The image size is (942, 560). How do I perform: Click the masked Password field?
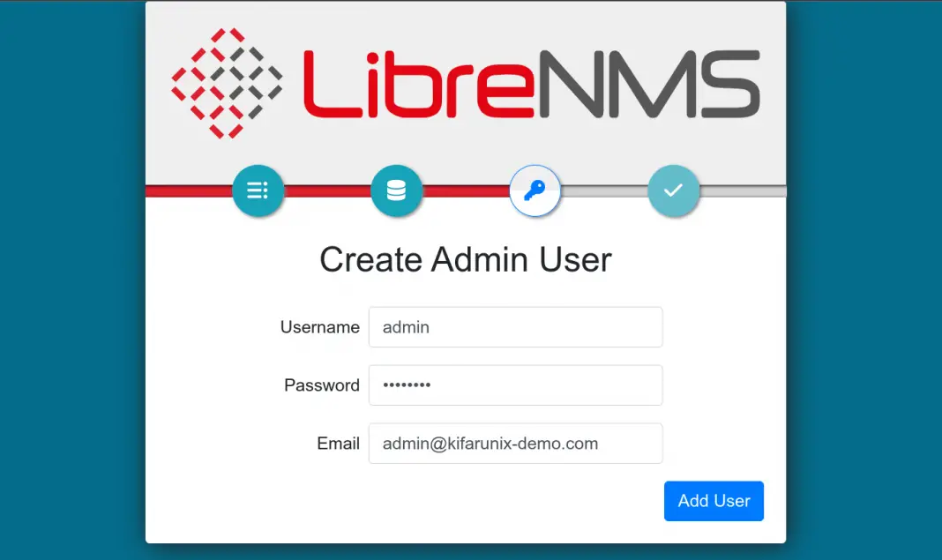point(515,385)
